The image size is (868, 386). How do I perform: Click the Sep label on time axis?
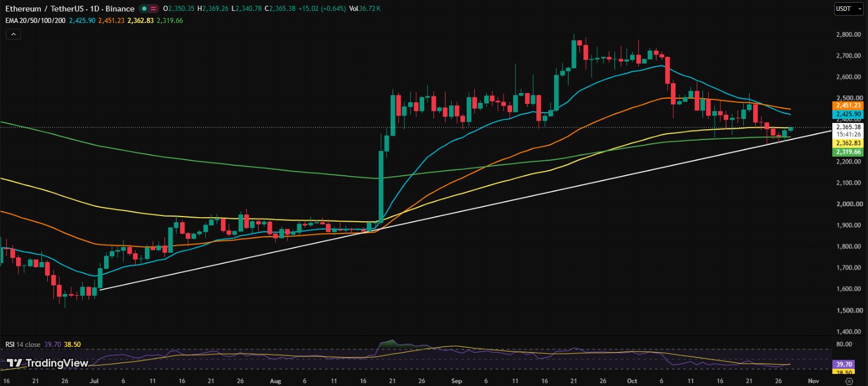[x=457, y=380]
